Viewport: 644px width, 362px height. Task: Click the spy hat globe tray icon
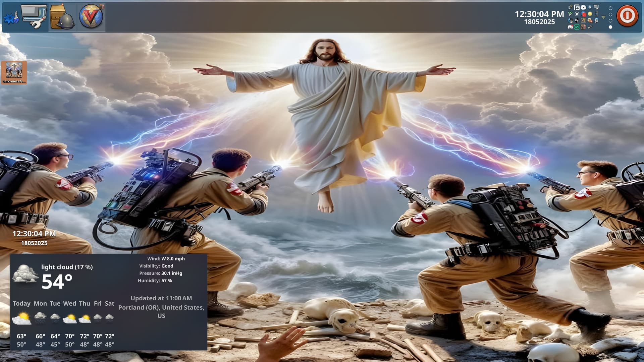pyautogui.click(x=570, y=20)
